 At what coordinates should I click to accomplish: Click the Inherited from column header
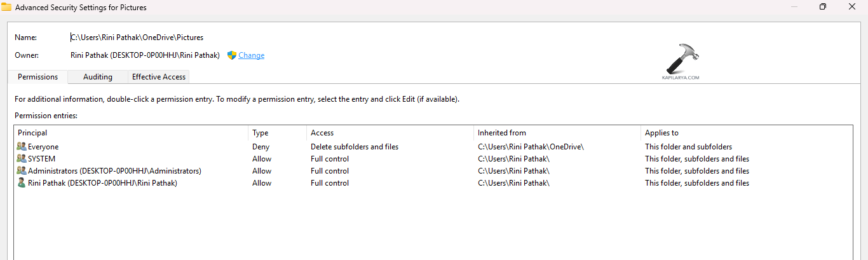click(x=502, y=133)
